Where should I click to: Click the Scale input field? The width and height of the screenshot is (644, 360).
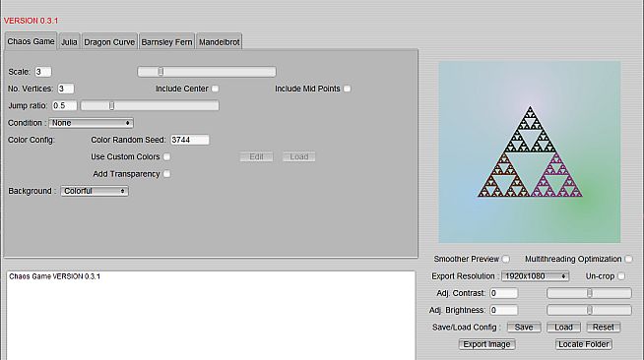[42, 72]
